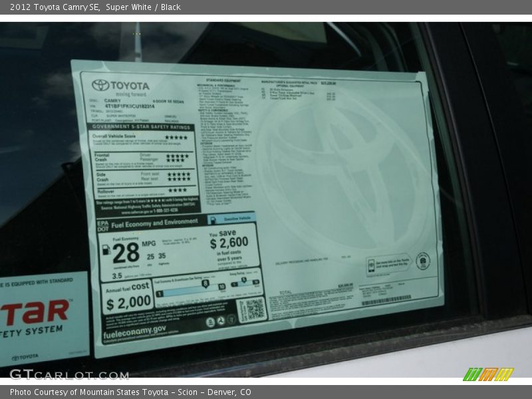532x399 pixels.
Task: Click the 'Rollover' rating label
Action: click(x=106, y=192)
